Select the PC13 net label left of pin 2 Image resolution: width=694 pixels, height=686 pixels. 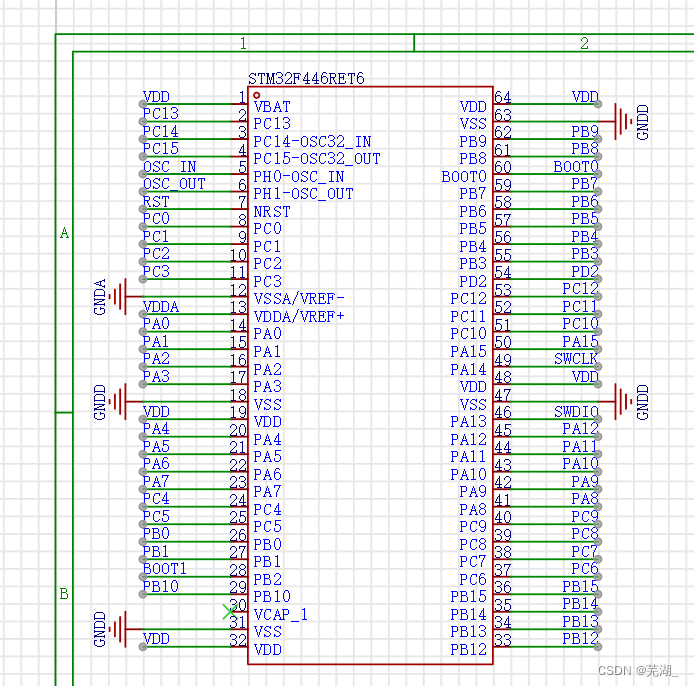161,114
